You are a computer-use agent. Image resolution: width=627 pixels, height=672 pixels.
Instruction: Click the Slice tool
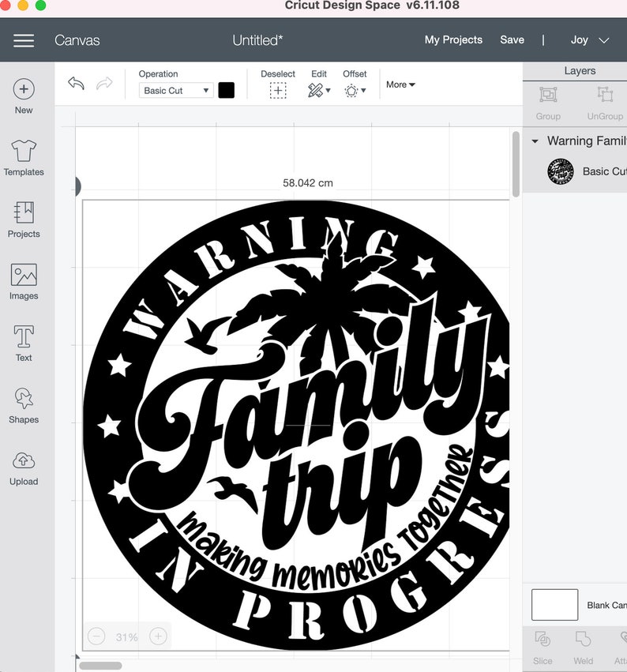pos(543,639)
